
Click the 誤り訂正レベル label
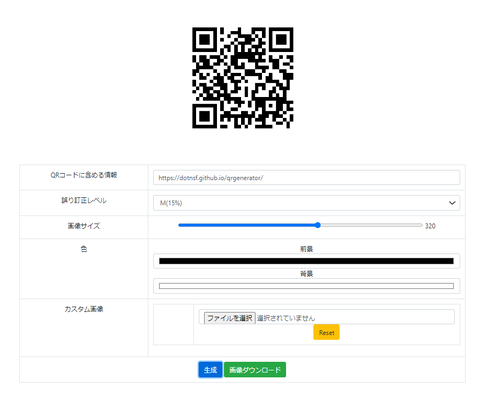84,200
